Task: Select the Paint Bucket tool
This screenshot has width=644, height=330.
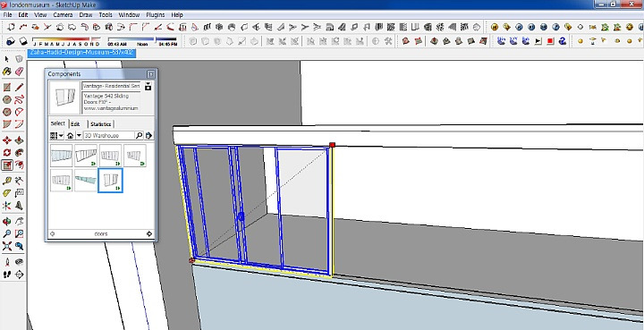Action: [x=6, y=72]
